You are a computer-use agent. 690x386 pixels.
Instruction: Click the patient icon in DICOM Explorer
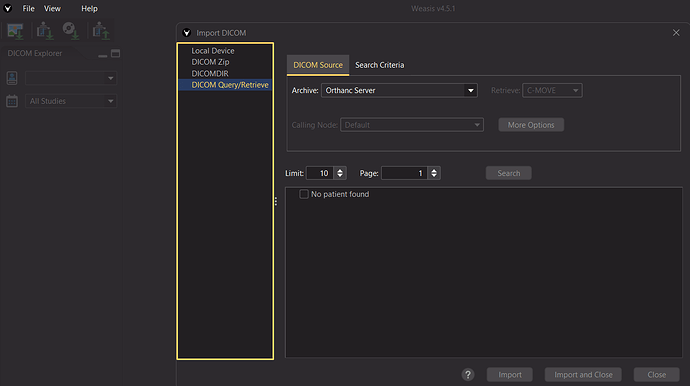(12, 78)
